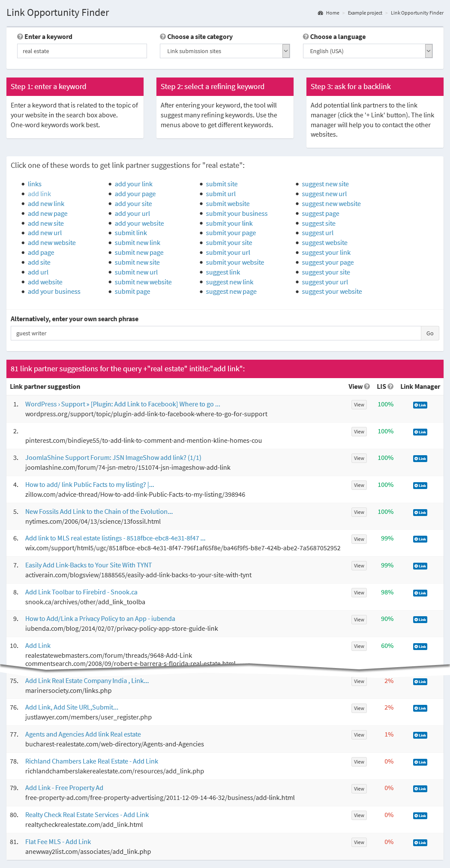Select the 'add url' keyword
This screenshot has height=868, width=450.
coord(38,272)
